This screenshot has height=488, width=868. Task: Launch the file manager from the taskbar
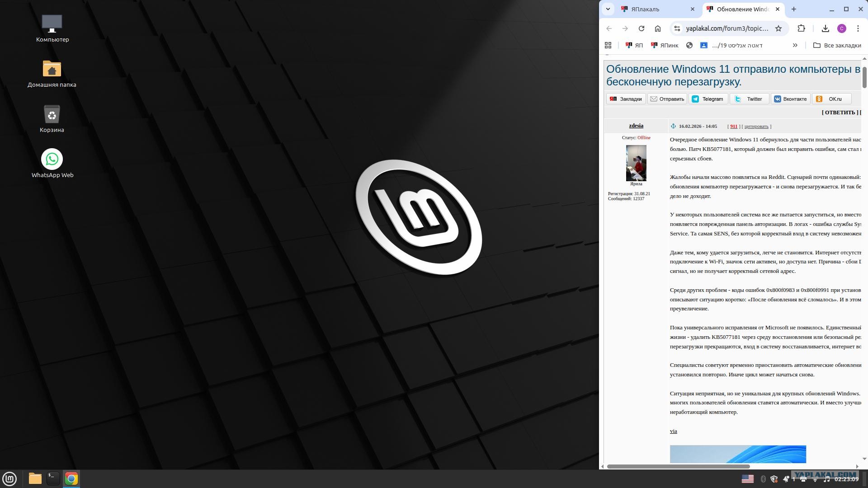click(x=35, y=479)
